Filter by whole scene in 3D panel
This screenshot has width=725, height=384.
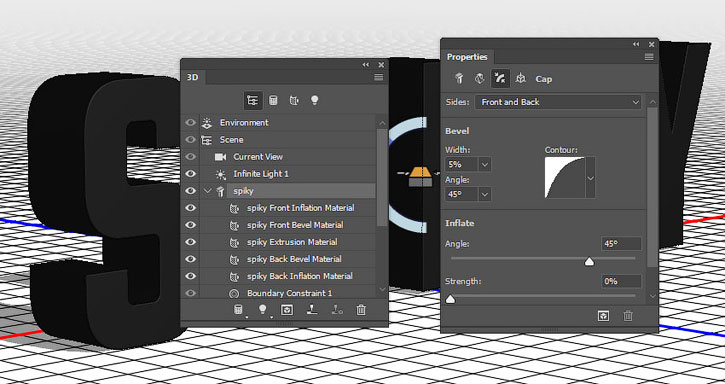[252, 100]
